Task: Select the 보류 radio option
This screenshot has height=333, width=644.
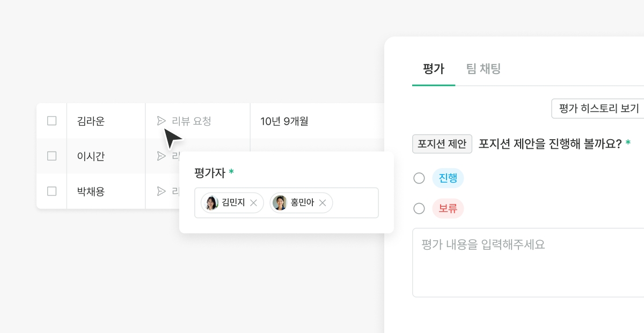Action: pyautogui.click(x=419, y=208)
